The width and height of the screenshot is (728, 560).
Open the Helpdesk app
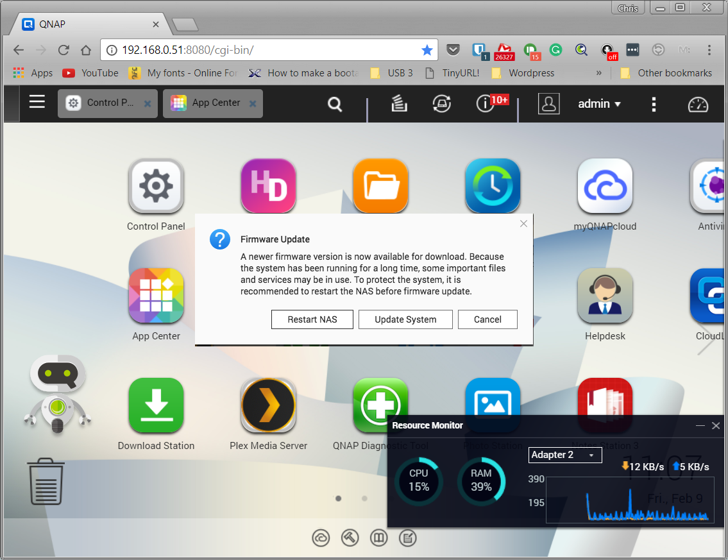pyautogui.click(x=605, y=296)
